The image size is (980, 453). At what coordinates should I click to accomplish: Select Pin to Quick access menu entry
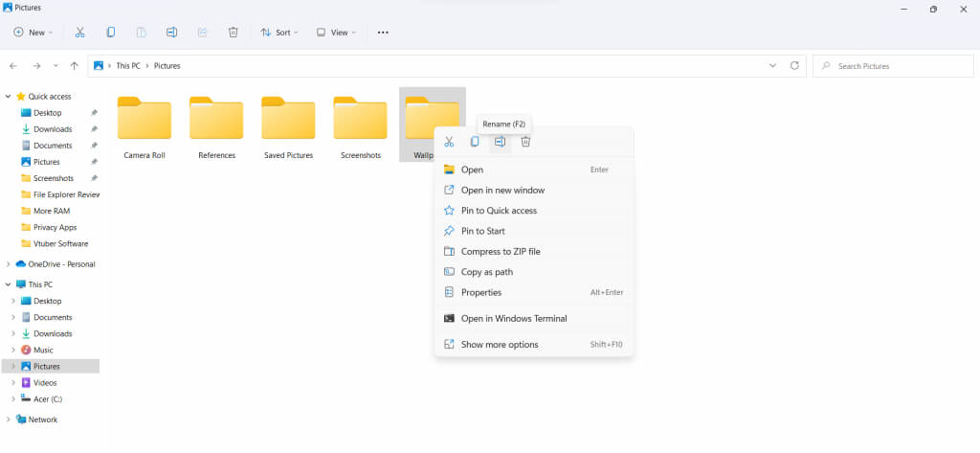click(x=499, y=211)
